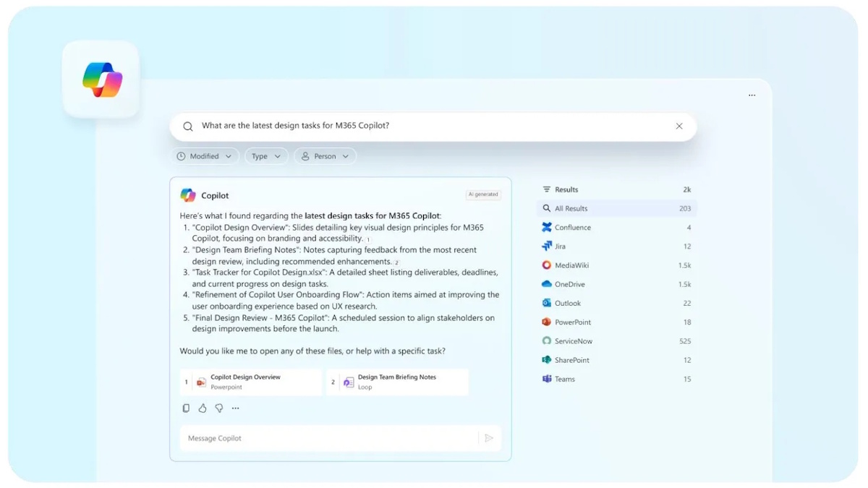Screen dimensions: 868x488
Task: Filter results by ServiceNow
Action: (617, 341)
